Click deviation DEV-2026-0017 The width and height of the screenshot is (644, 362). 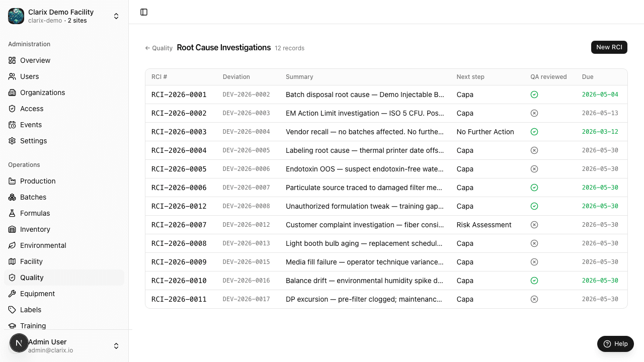(247, 299)
